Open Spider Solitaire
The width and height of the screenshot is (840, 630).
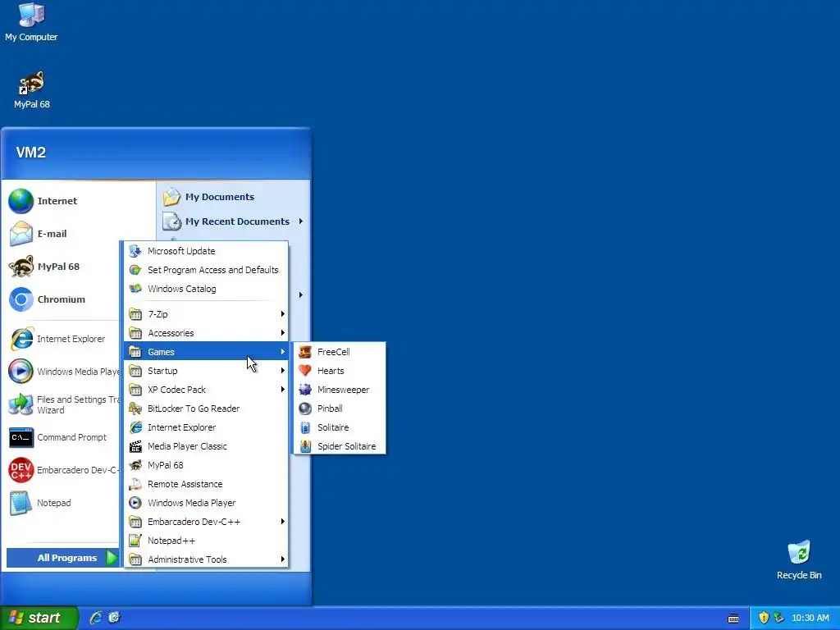(x=339, y=446)
